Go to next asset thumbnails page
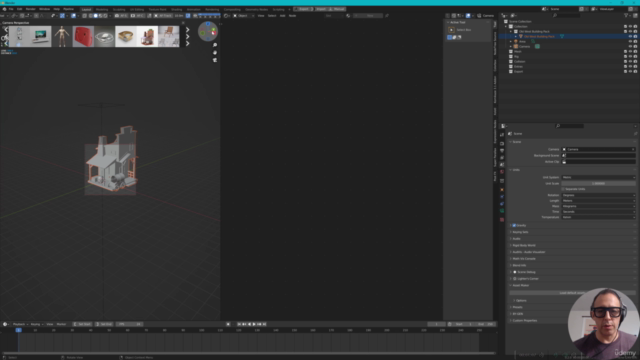640x360 pixels. click(187, 36)
